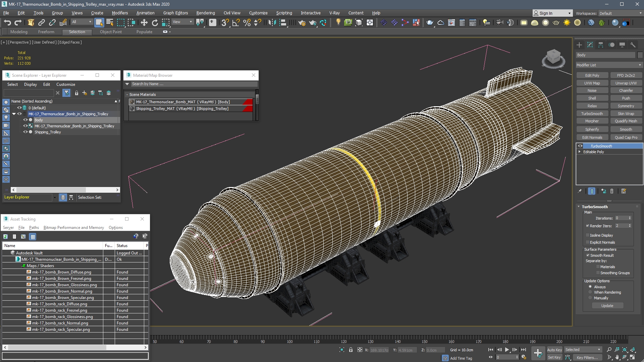The width and height of the screenshot is (644, 362).
Task: Open Select by Name tool
Action: pyautogui.click(x=110, y=22)
